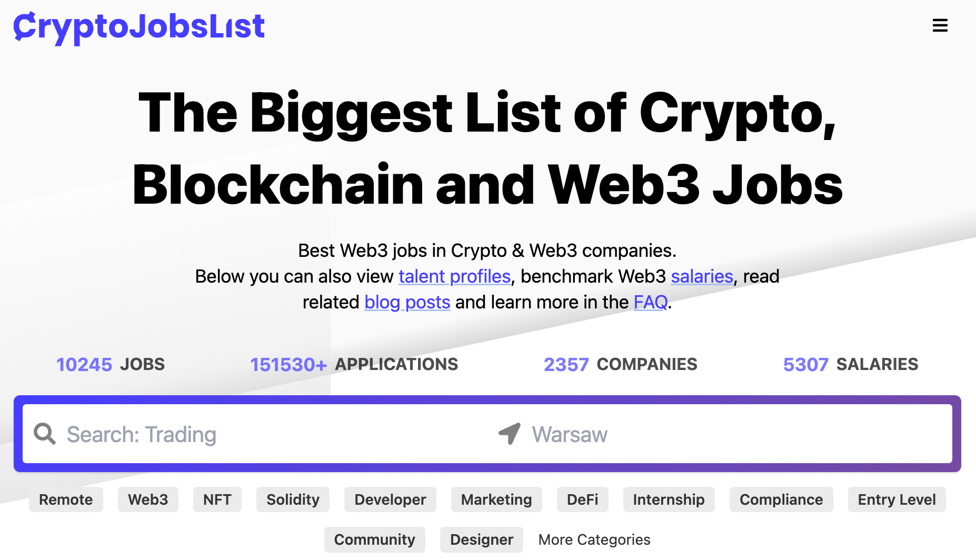Click the 10245 JOBS counter

pos(110,364)
